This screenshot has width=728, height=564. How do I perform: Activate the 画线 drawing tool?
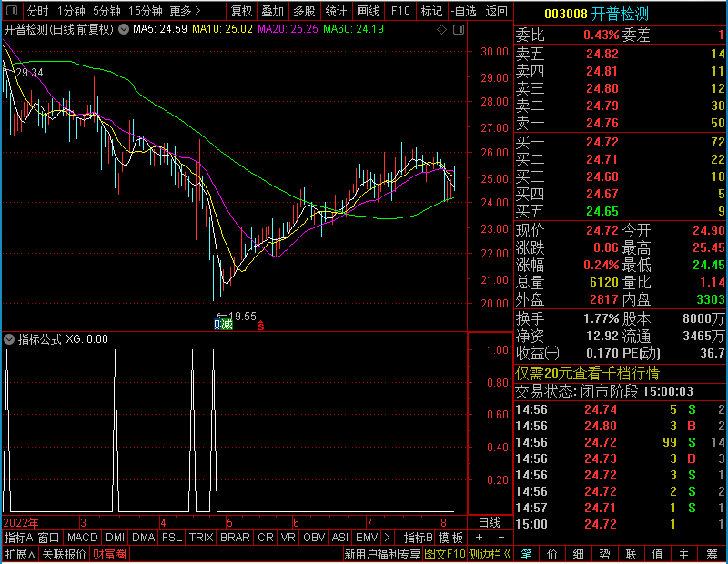coord(368,11)
